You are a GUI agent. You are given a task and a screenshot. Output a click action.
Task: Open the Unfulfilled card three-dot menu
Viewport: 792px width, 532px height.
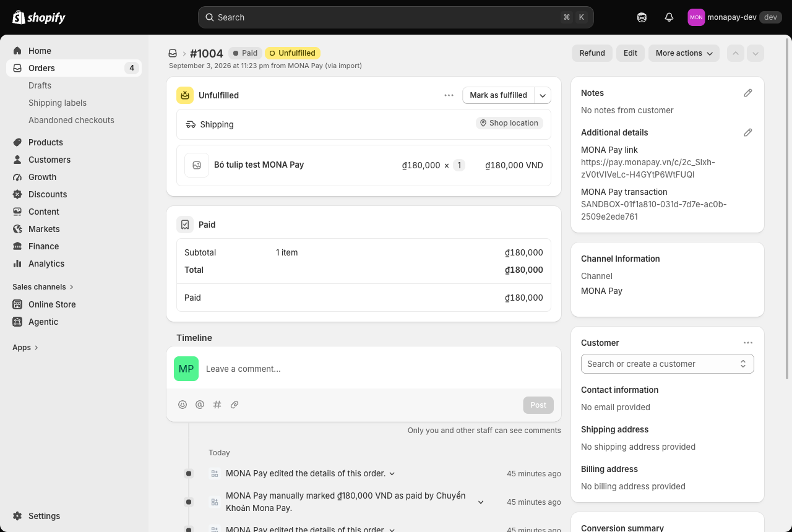coord(449,95)
